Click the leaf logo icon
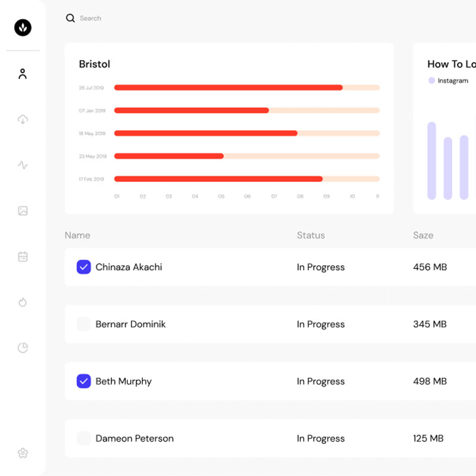476x476 pixels. click(x=23, y=27)
